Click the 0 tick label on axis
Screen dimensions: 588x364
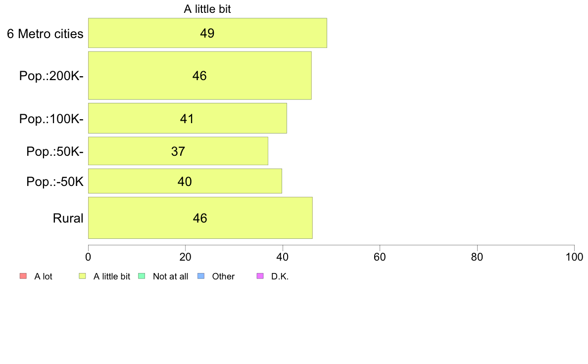88,257
